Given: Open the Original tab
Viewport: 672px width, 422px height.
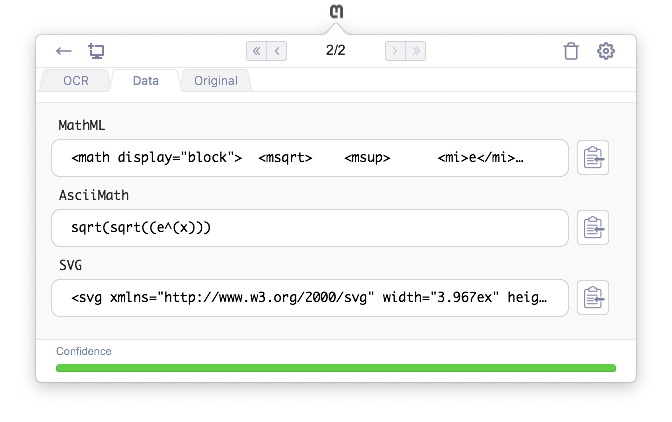Looking at the screenshot, I should click(x=216, y=80).
